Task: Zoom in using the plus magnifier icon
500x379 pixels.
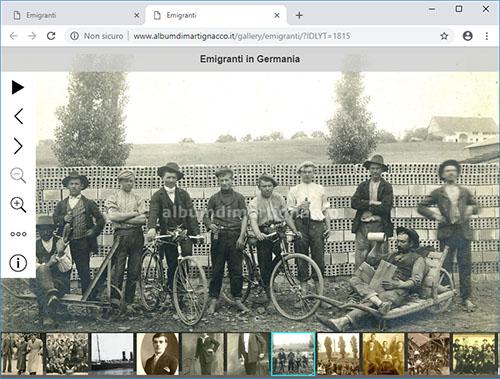Action: click(x=18, y=205)
